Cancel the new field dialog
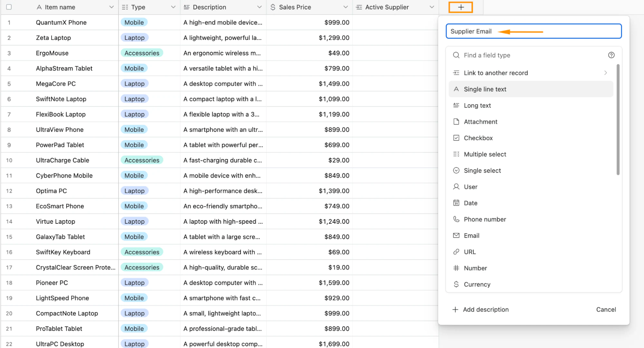 606,309
